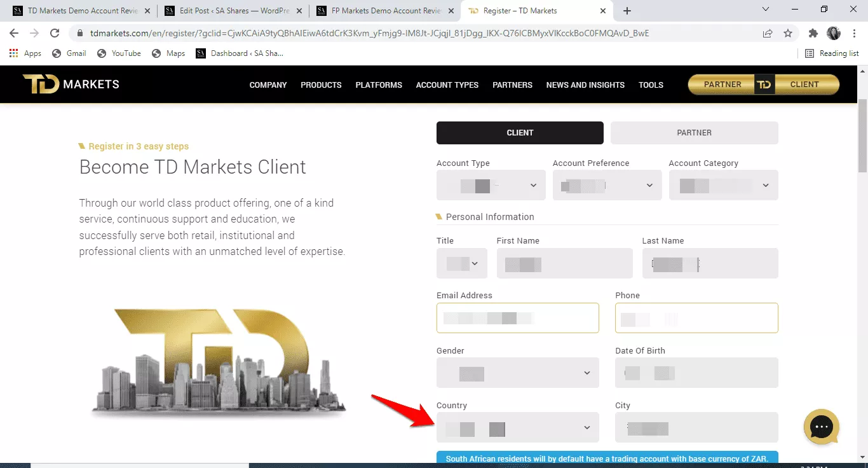This screenshot has height=468, width=868.
Task: Choose the PARTNER registration form tab
Action: tap(695, 133)
